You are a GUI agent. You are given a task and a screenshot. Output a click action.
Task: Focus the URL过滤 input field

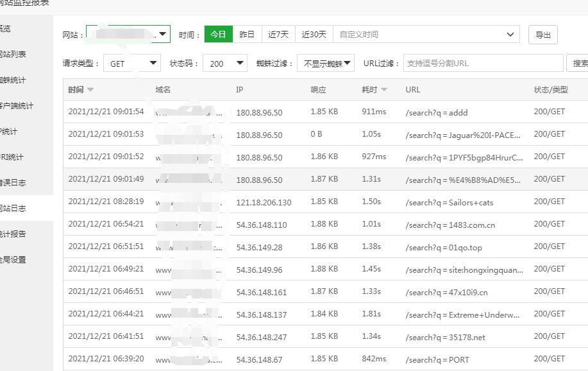pos(483,63)
